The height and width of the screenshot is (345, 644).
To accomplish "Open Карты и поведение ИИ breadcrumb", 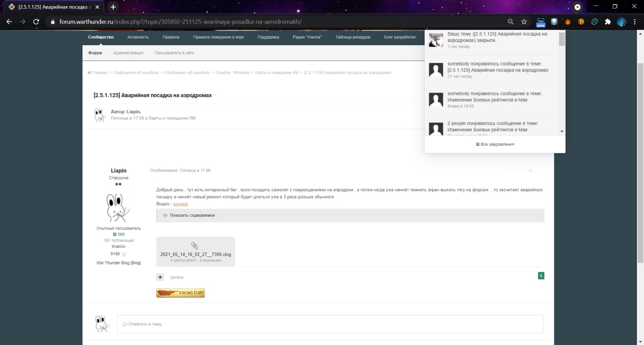I will 277,72.
